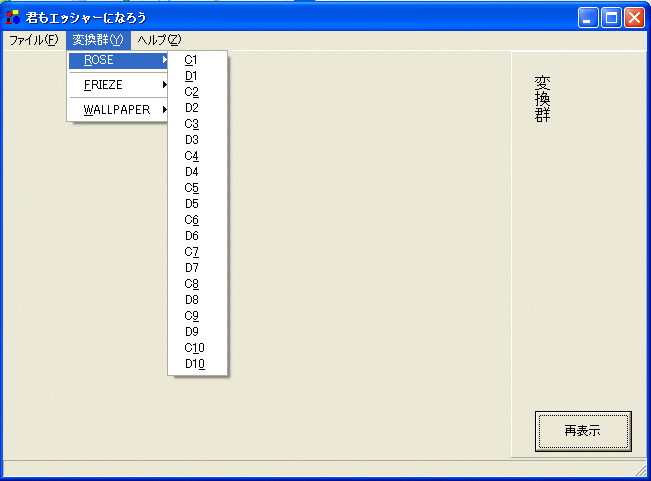Select the ROSE submenu entry
The image size is (651, 481).
coord(118,60)
